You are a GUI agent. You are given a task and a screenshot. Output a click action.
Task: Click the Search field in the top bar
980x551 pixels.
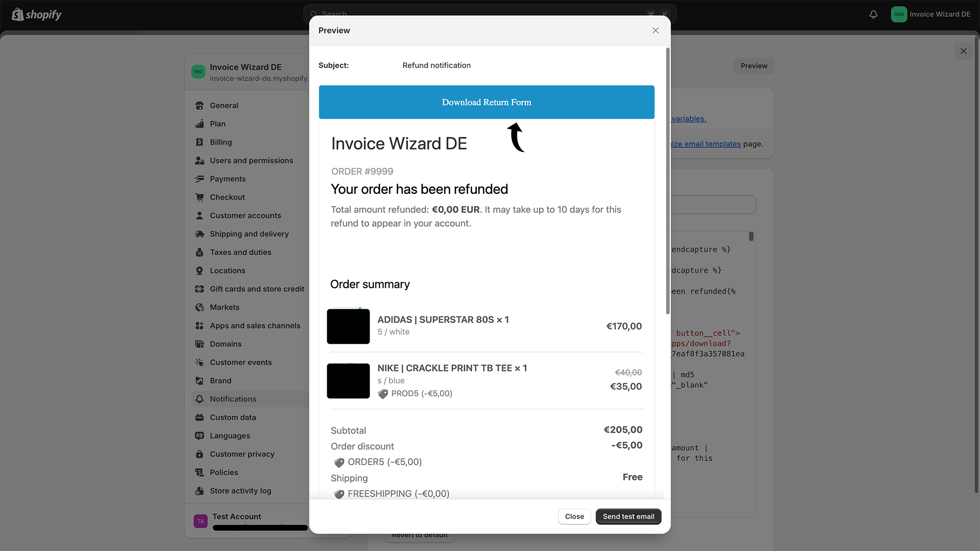489,14
